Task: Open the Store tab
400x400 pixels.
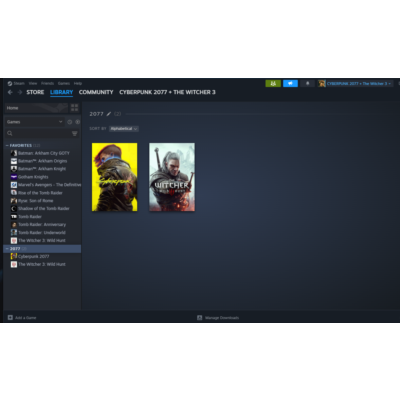Action: [x=35, y=92]
